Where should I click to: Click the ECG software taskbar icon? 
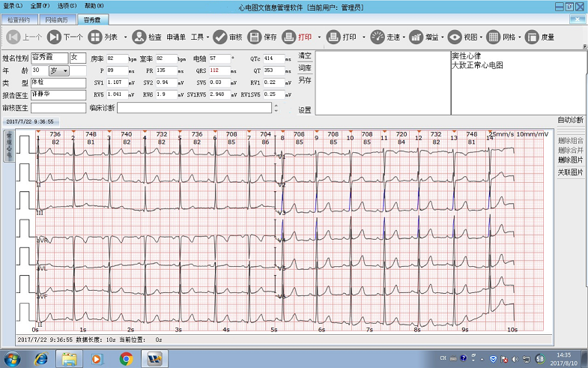coord(154,359)
